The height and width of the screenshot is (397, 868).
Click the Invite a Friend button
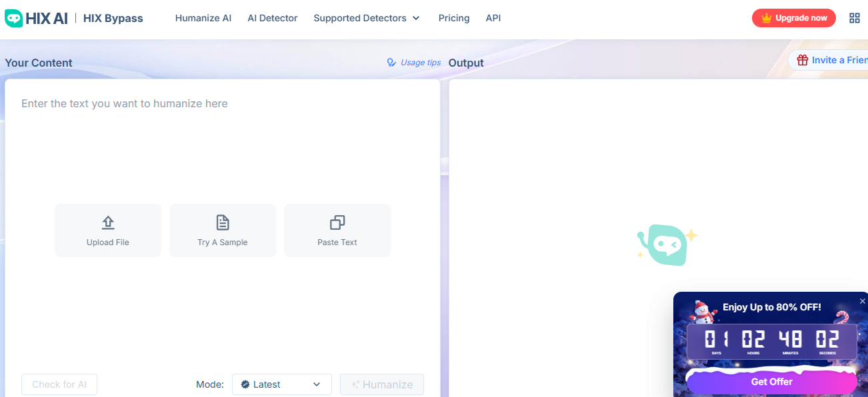pyautogui.click(x=829, y=60)
